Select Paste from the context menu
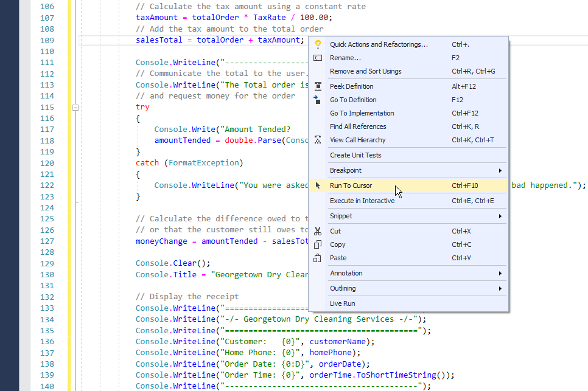This screenshot has width=588, height=391. click(408, 258)
